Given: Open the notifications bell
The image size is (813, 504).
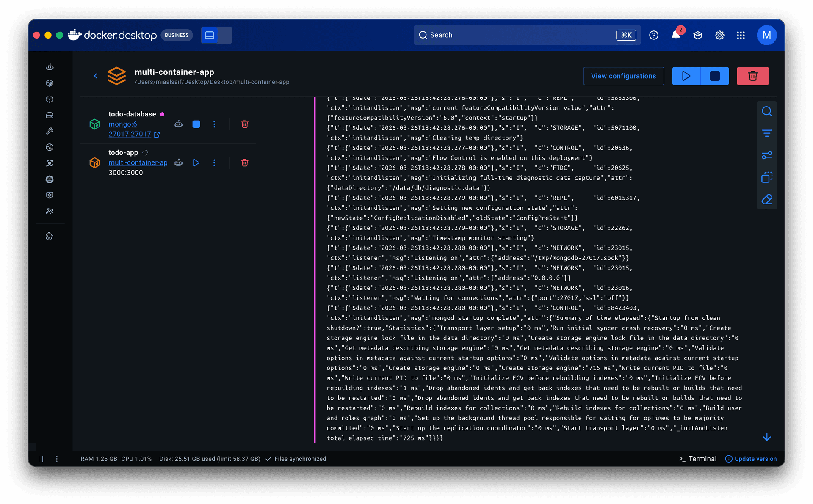Looking at the screenshot, I should [x=675, y=35].
